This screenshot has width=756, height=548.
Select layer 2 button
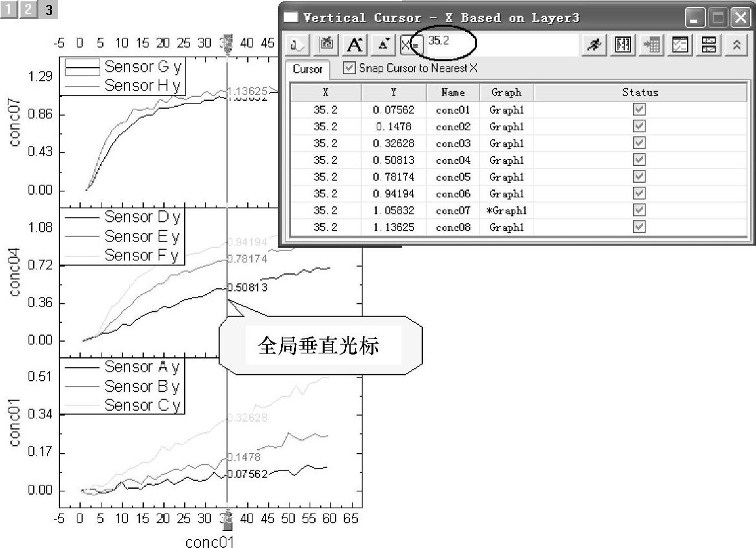29,9
